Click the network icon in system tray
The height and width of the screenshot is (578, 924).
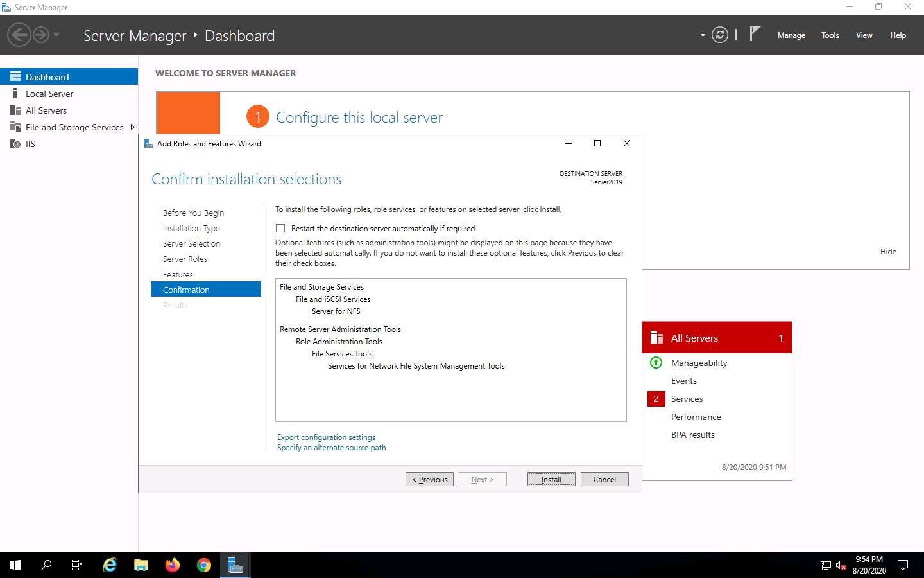coord(825,566)
